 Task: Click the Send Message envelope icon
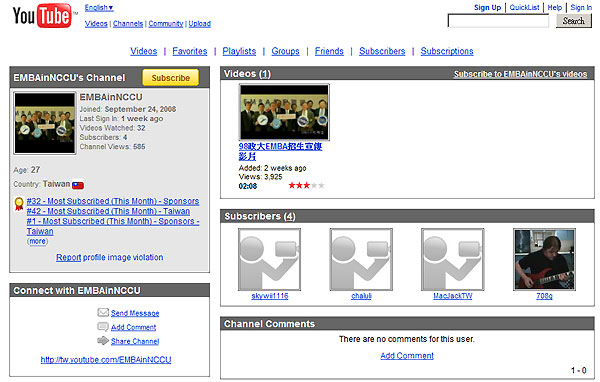(x=103, y=312)
